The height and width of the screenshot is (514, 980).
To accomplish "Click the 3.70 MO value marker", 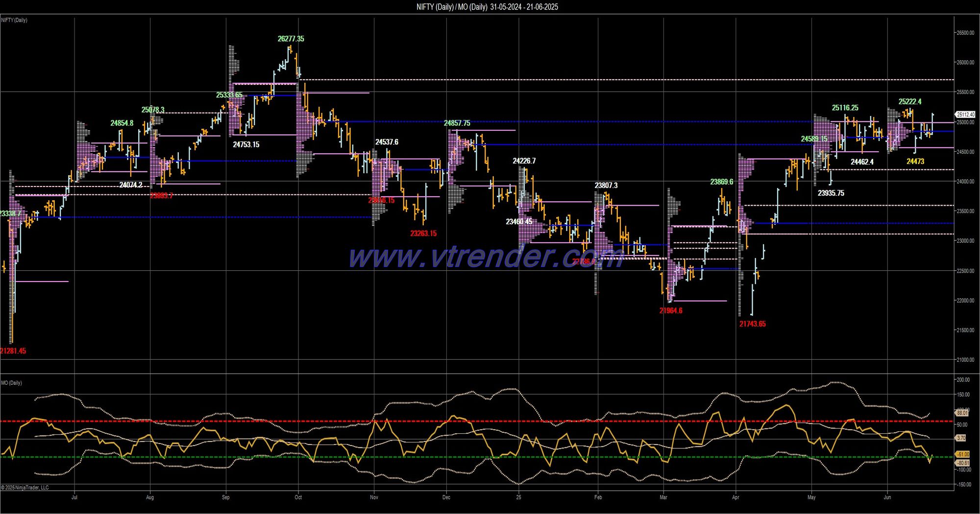I will coord(961,438).
